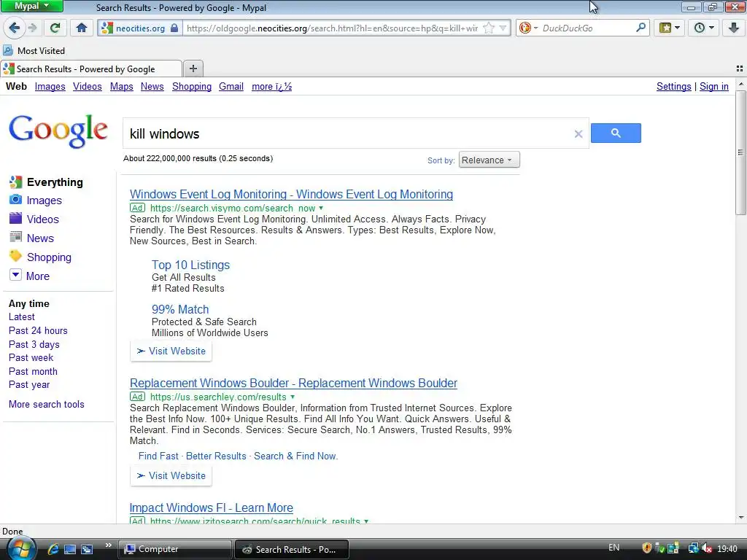Filter to Past week
The image size is (747, 560).
click(31, 357)
